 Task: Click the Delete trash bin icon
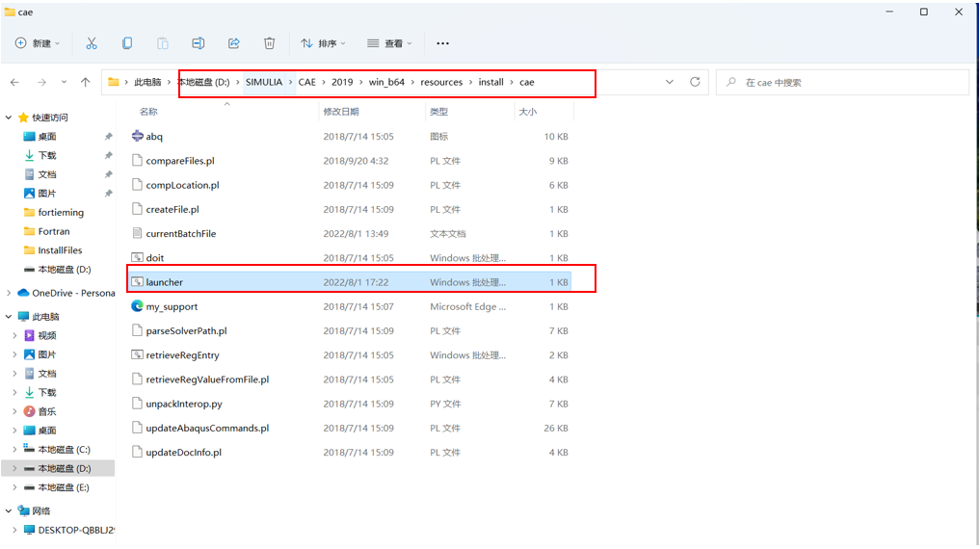[x=270, y=43]
